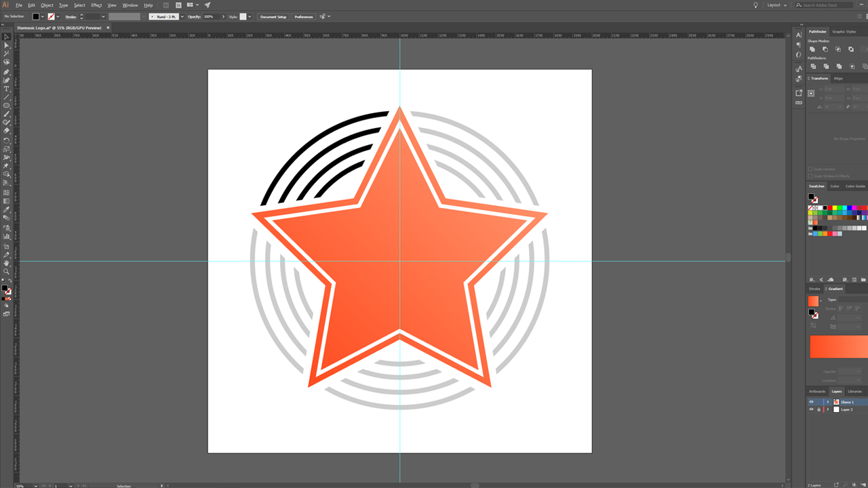Select the Eraser tool

coord(6,130)
